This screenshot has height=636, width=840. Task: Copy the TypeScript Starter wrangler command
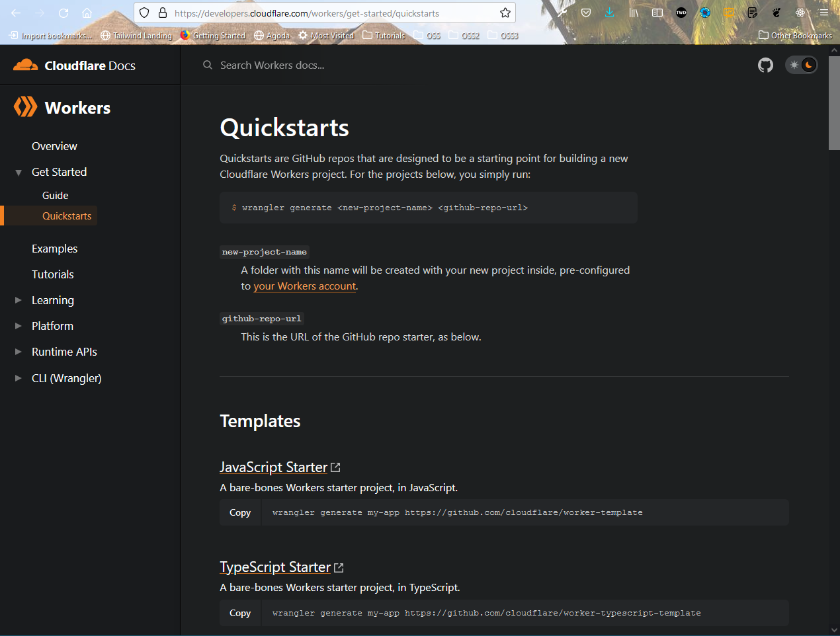tap(240, 613)
